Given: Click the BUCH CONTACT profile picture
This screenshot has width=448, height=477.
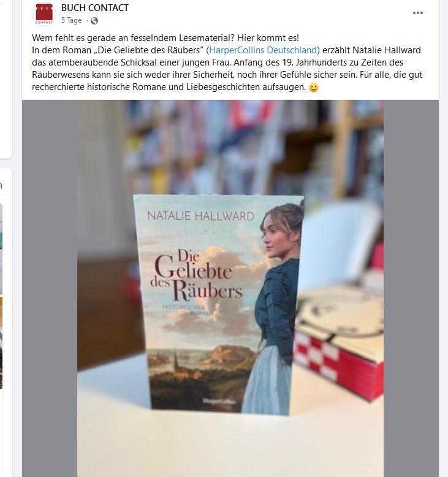Looking at the screenshot, I should tap(44, 13).
